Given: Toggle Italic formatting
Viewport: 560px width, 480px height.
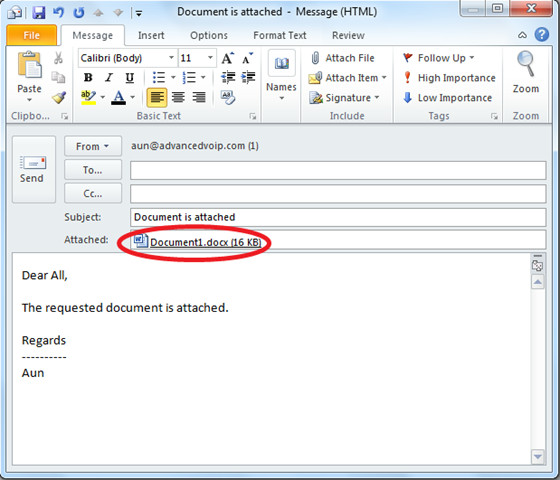Looking at the screenshot, I should click(109, 78).
